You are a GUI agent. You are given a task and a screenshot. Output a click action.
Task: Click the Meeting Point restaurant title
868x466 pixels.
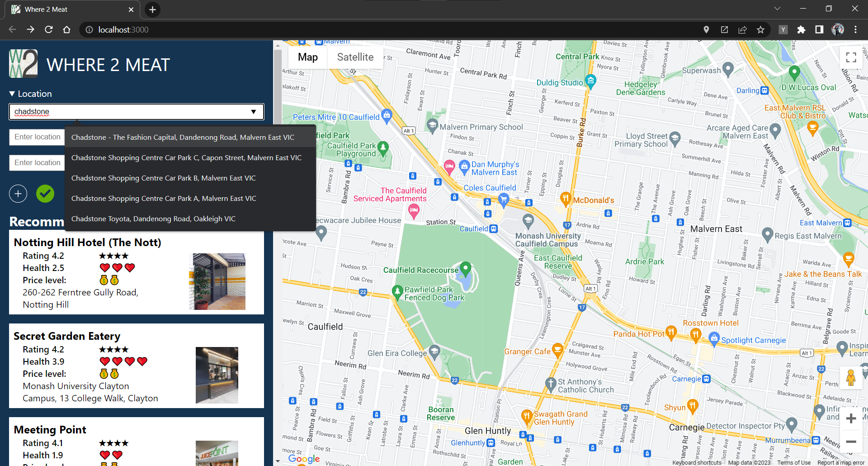[x=50, y=430]
